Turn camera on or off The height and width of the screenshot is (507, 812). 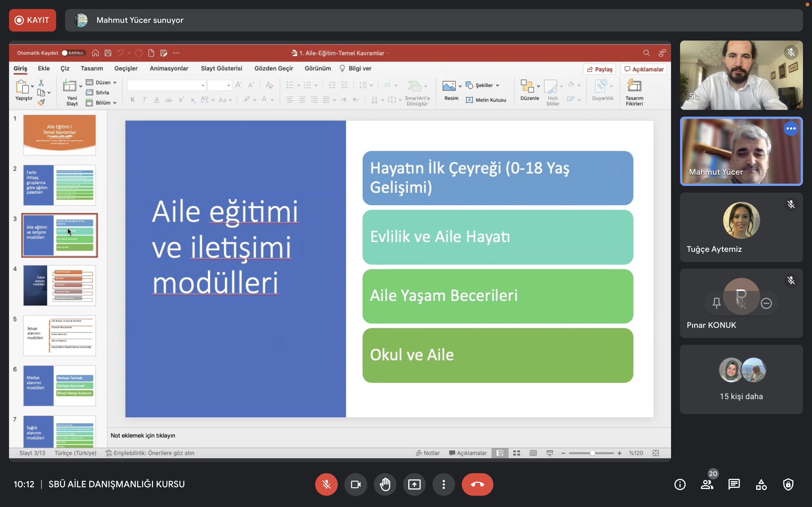356,484
